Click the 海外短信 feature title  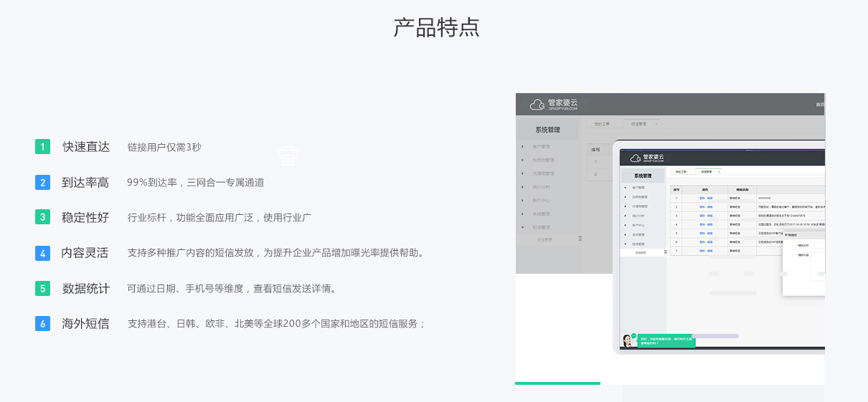point(86,323)
